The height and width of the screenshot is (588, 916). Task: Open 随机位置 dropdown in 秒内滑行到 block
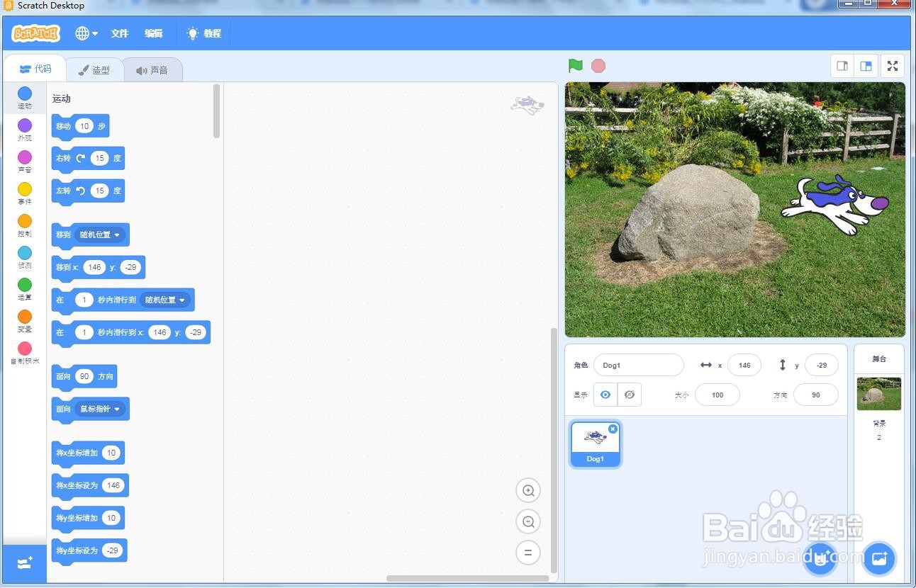pos(165,300)
